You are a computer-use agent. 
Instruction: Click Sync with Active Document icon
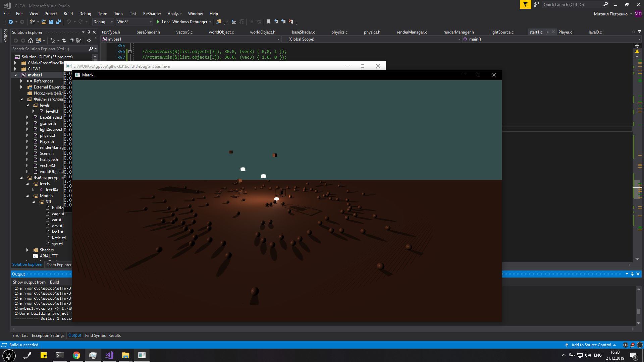pos(64,41)
